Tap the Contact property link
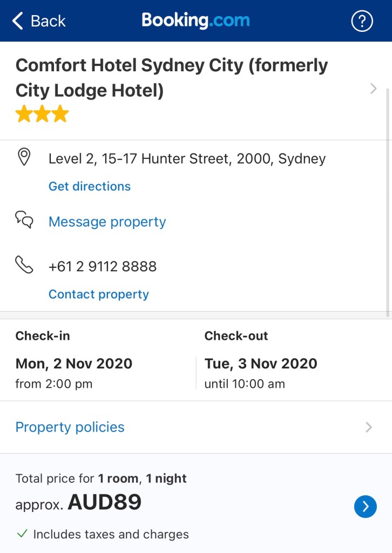The width and height of the screenshot is (392, 553). pos(98,294)
